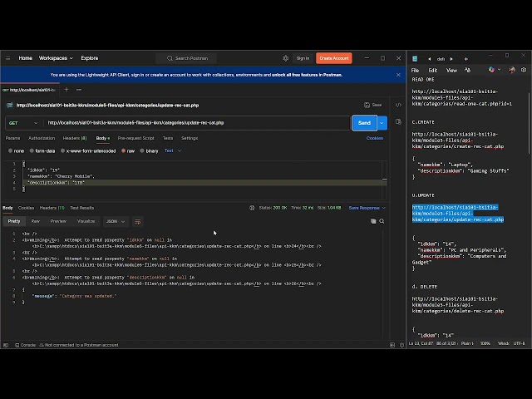Toggle word wrap icon in the response toolbar

(x=138, y=221)
